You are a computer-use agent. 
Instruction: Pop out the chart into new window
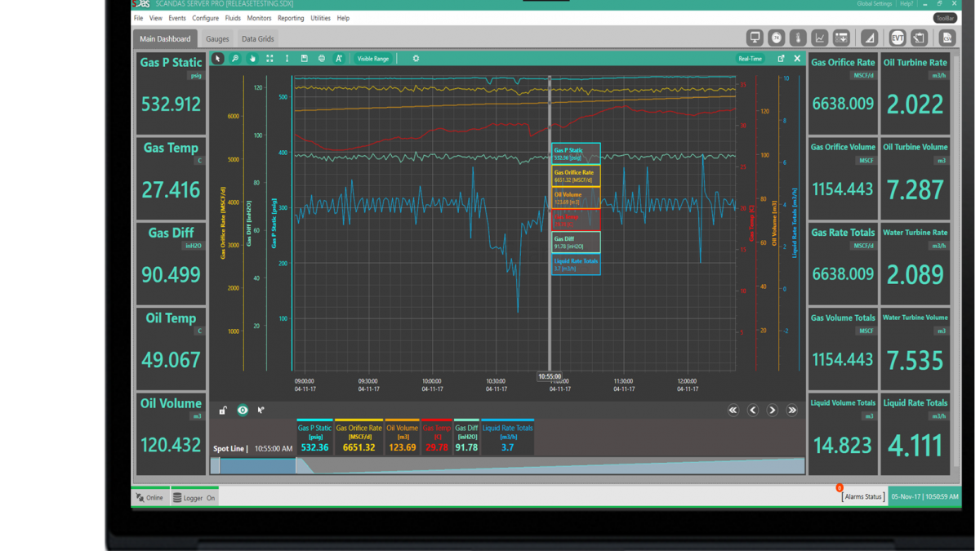(781, 59)
